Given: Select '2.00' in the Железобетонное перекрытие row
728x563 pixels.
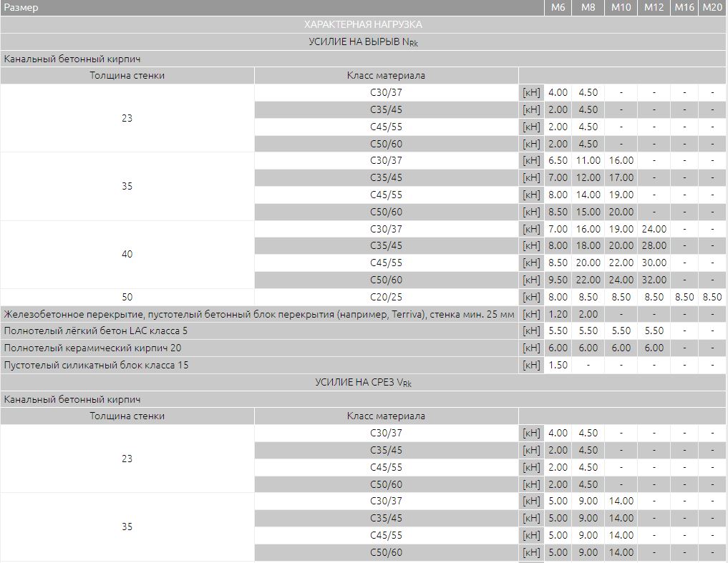Looking at the screenshot, I should coord(588,314).
